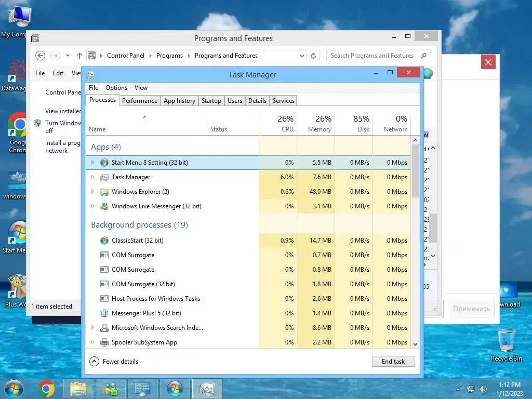Open the Task Manager File menu
The image size is (532, 399).
pyautogui.click(x=94, y=88)
